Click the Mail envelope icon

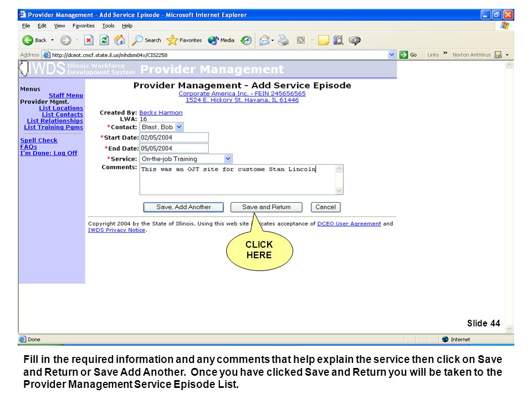pyautogui.click(x=264, y=40)
